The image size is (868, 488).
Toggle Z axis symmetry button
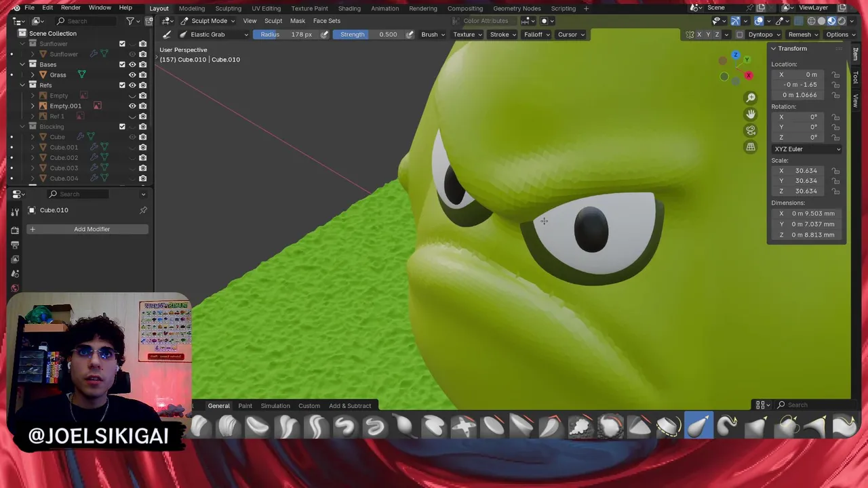717,35
